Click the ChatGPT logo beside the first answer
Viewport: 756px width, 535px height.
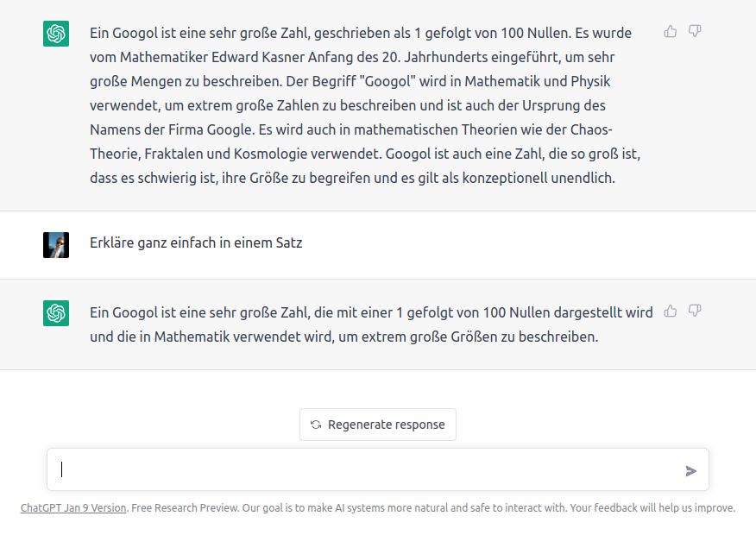tap(56, 34)
